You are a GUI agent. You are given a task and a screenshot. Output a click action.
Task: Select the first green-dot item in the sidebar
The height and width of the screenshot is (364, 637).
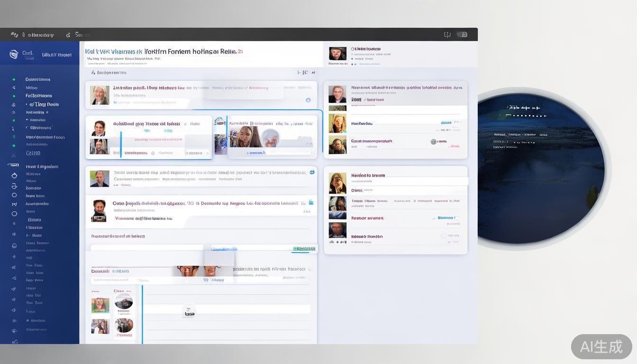pyautogui.click(x=14, y=80)
